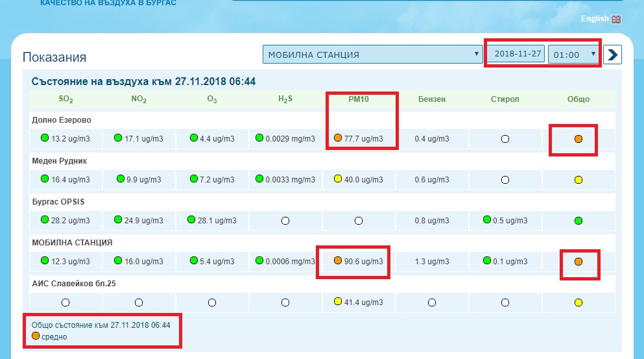This screenshot has width=644, height=359.
Task: Click orange indicator beside средно status
Action: [x=36, y=336]
